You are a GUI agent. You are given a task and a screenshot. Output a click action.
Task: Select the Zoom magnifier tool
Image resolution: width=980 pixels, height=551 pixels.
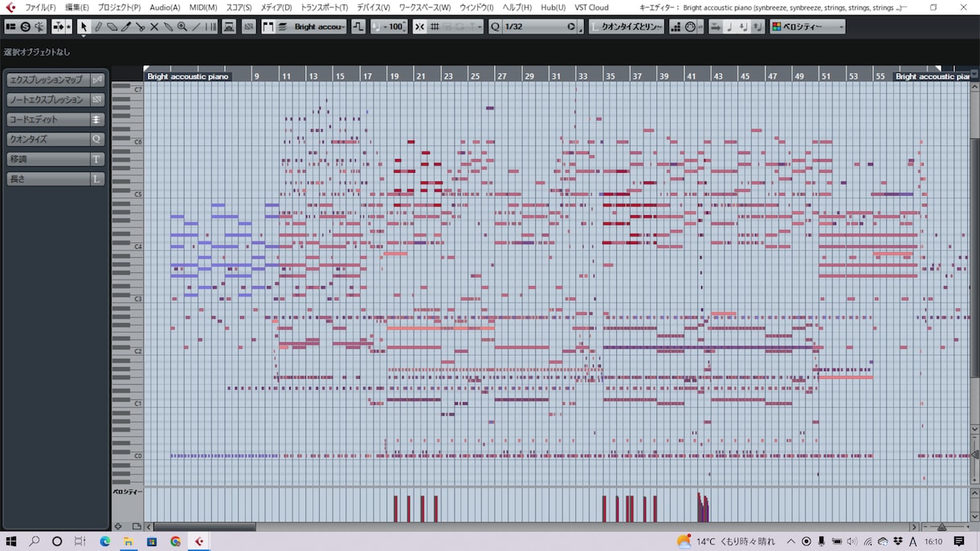tap(182, 27)
